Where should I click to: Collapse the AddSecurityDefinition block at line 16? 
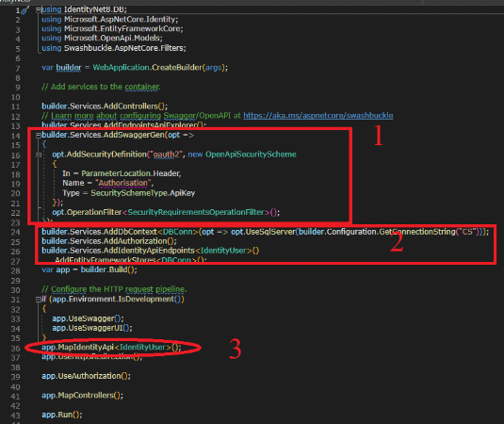pyautogui.click(x=39, y=155)
